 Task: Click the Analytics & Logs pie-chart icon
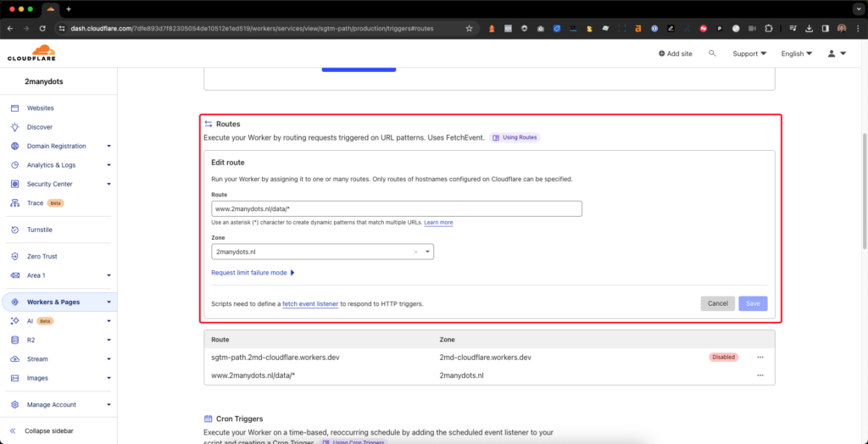[x=15, y=165]
